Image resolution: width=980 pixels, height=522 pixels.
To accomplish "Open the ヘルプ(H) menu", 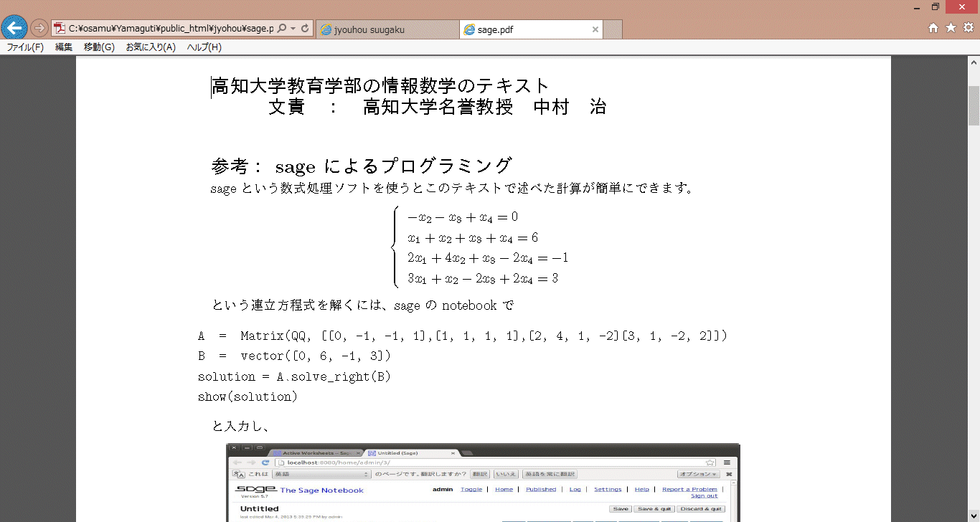I will 204,47.
